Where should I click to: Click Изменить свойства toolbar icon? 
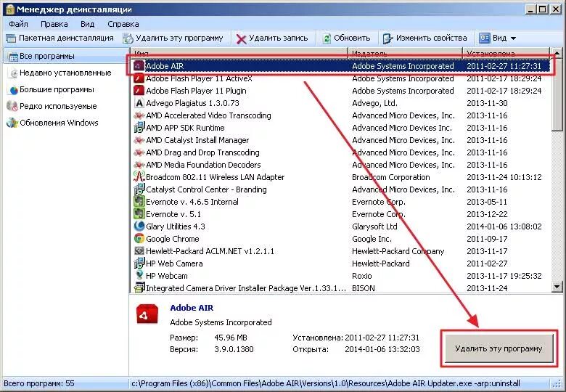387,38
